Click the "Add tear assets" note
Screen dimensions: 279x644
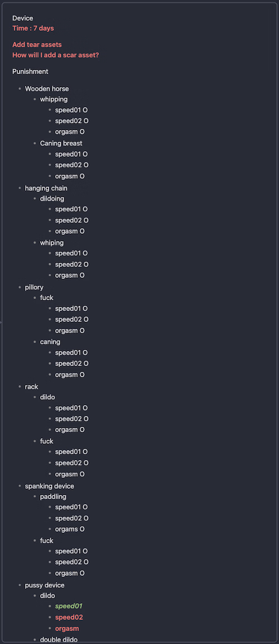[x=37, y=44]
